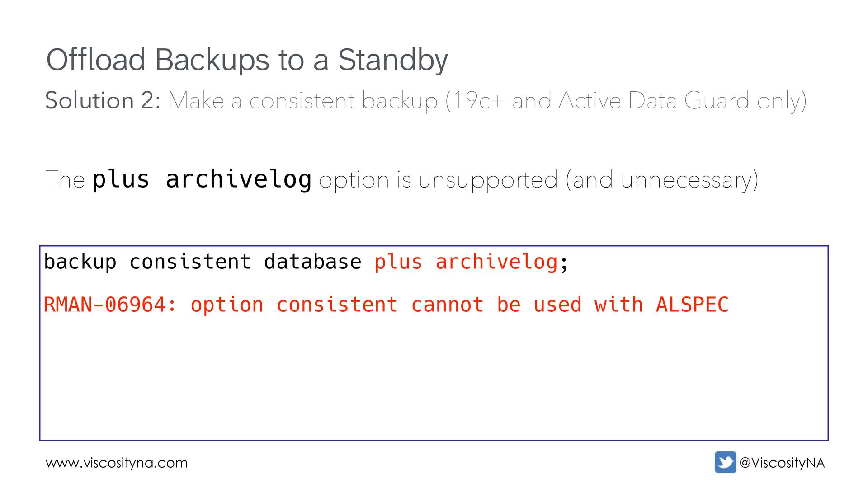Click the word 'Standby' in the title
Viewport: 868px width, 488px height.
(x=392, y=60)
